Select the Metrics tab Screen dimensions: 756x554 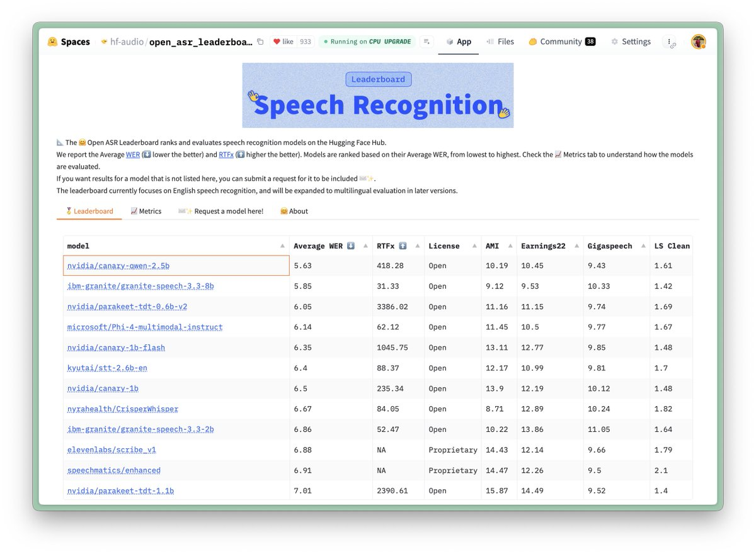point(146,212)
